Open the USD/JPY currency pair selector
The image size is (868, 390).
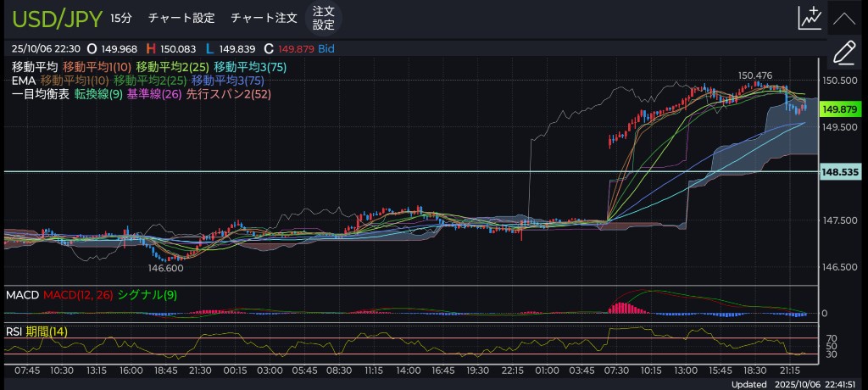tap(52, 18)
